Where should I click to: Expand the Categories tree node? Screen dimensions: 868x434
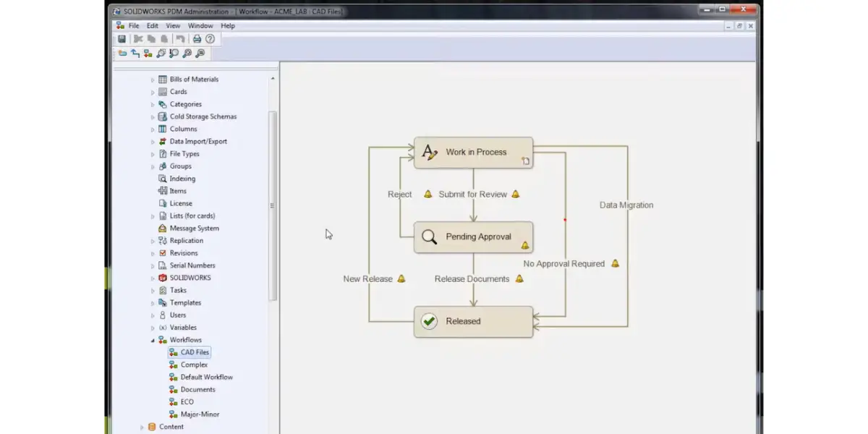point(153,104)
